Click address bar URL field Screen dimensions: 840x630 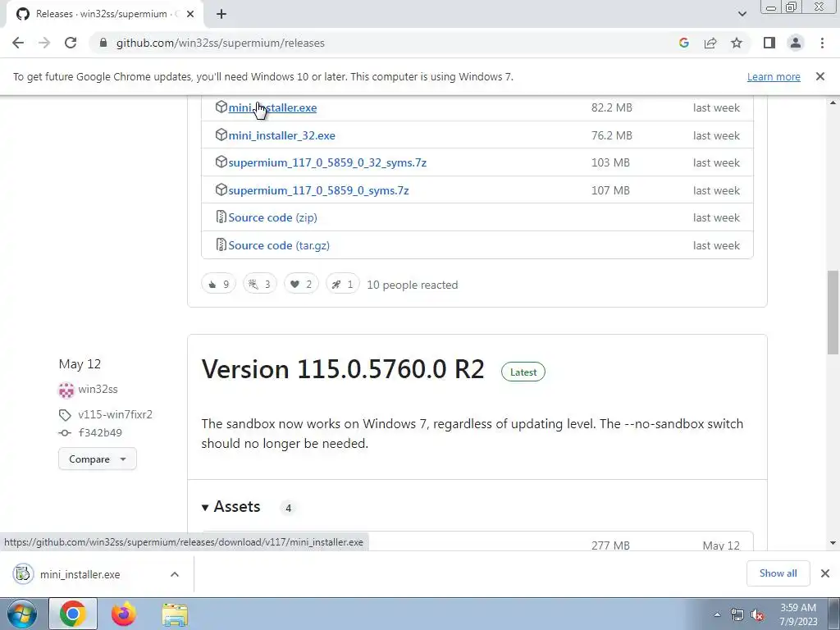[x=386, y=43]
